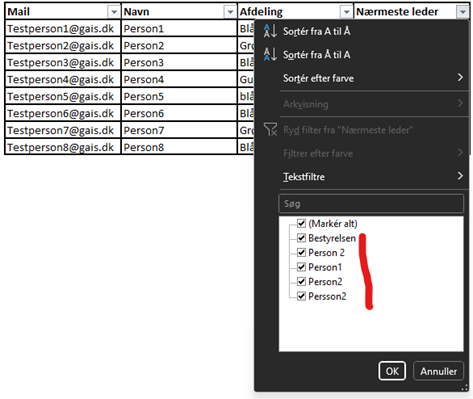Expand the Filtrer efter farve submenu arrow

click(460, 153)
